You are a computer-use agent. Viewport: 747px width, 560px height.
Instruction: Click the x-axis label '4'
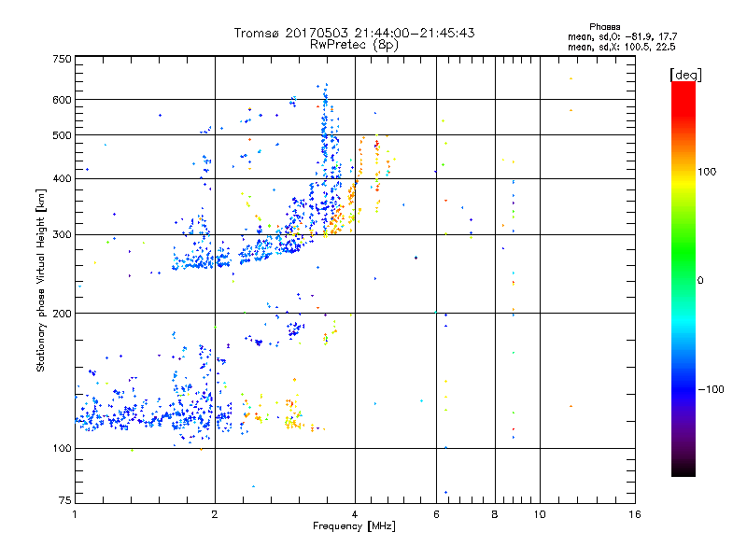[355, 514]
